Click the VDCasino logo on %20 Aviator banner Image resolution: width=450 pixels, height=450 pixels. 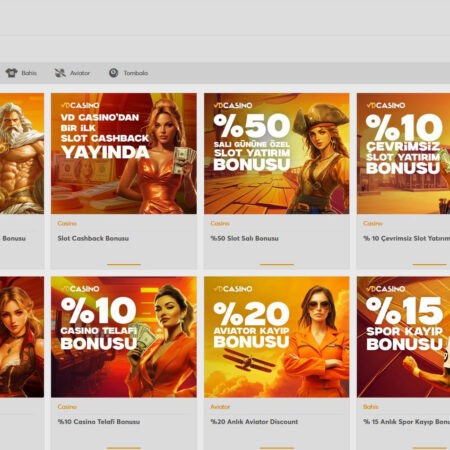(233, 289)
